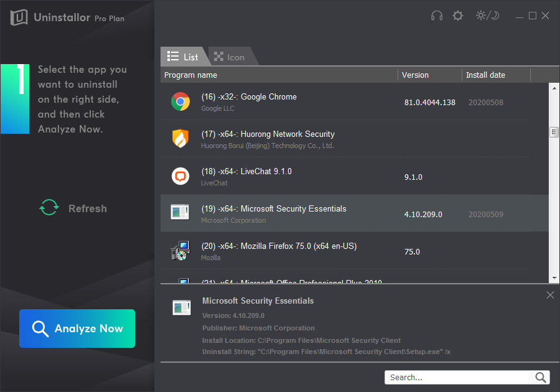This screenshot has height=392, width=560.
Task: Click the Version line in details panel
Action: tap(233, 315)
